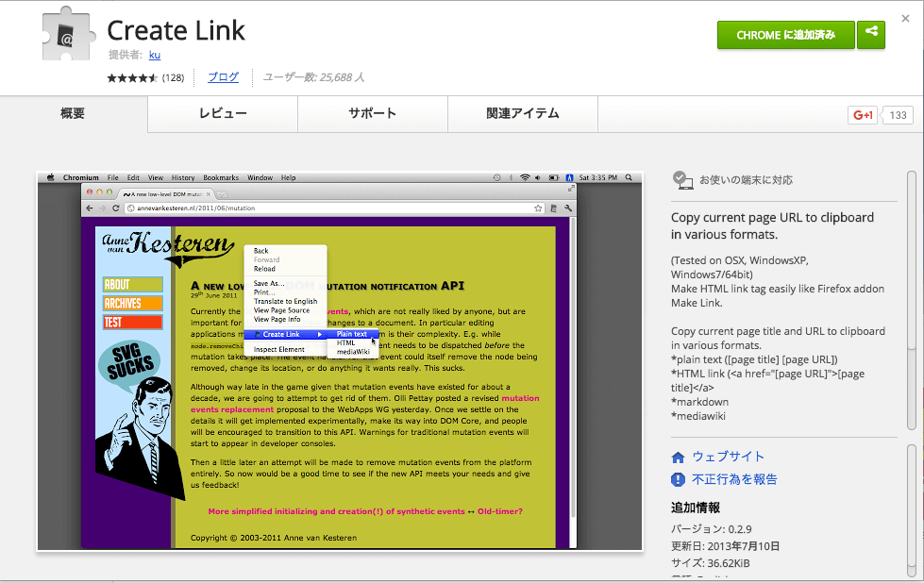Click the 'Old-timer?' link at page bottom
The width and height of the screenshot is (924, 583).
pos(499,511)
